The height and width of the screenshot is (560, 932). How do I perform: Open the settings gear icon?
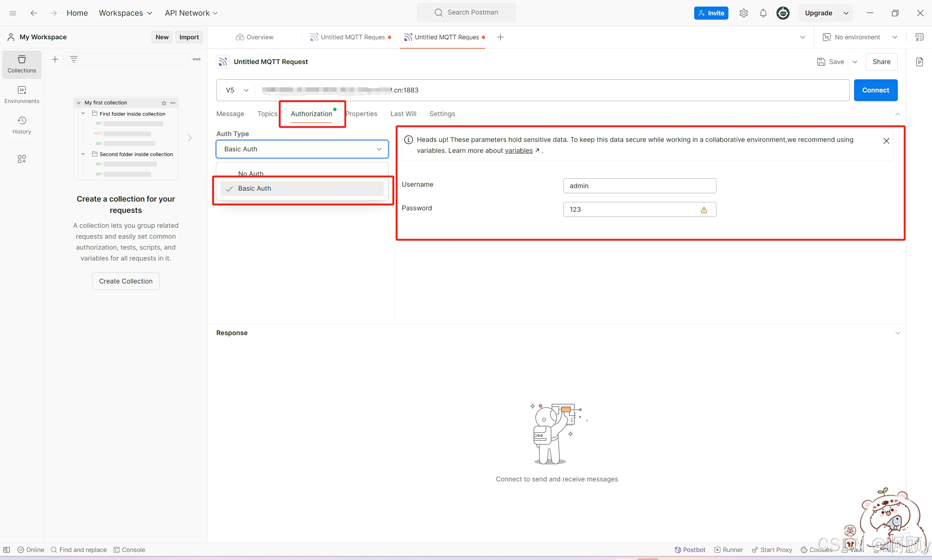coord(743,13)
